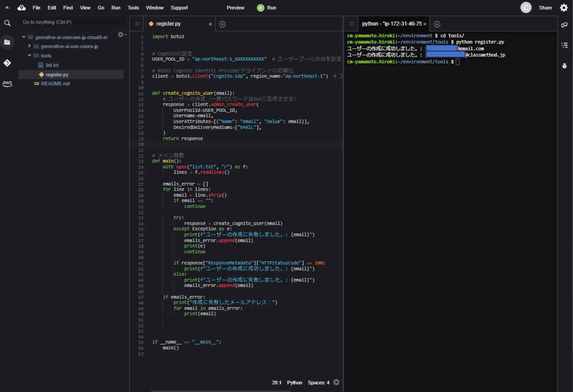This screenshot has height=392, width=573.
Task: Open the Outline panel icon
Action: click(x=564, y=45)
